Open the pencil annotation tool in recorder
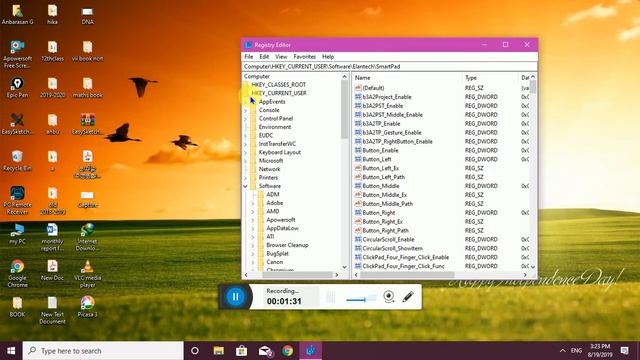Image resolution: width=640 pixels, height=360 pixels. click(x=408, y=296)
